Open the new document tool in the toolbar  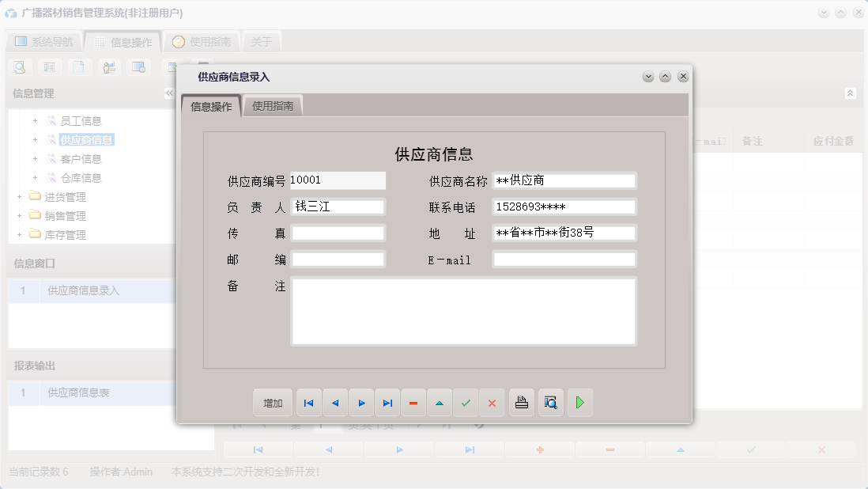pos(79,67)
